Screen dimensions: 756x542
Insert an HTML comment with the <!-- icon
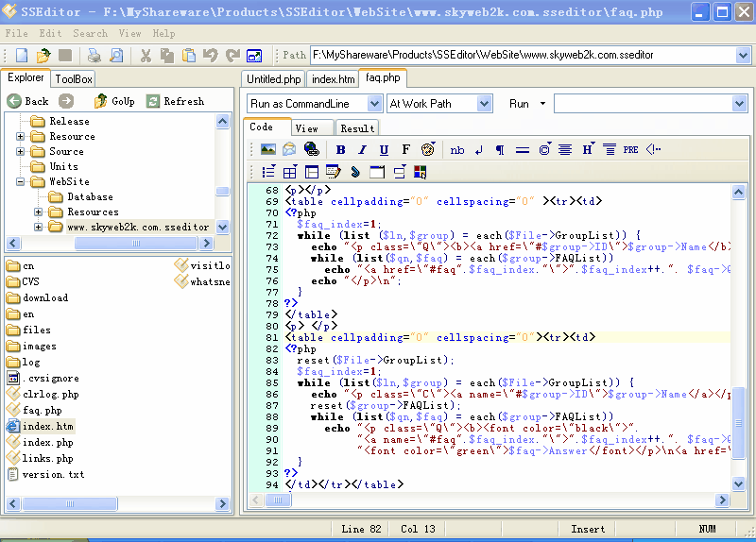click(653, 149)
